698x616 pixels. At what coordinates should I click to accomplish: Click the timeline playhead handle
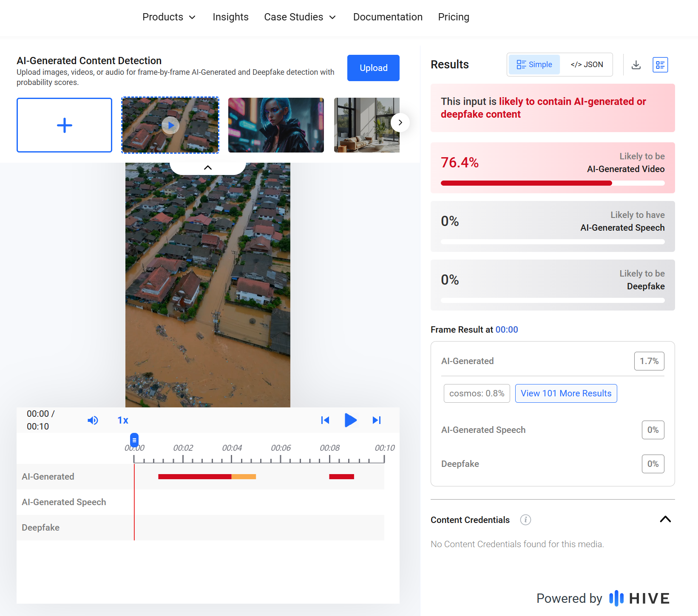pyautogui.click(x=134, y=440)
